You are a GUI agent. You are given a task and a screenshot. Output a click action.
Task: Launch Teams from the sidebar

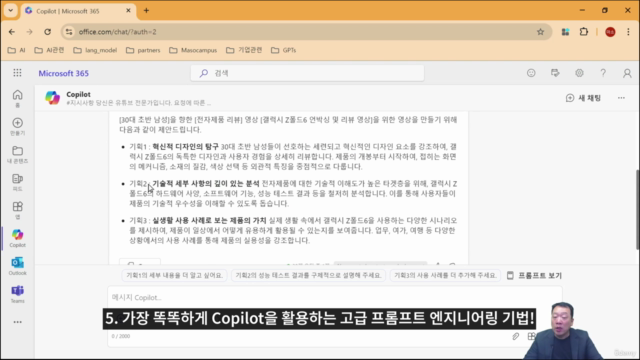18,294
